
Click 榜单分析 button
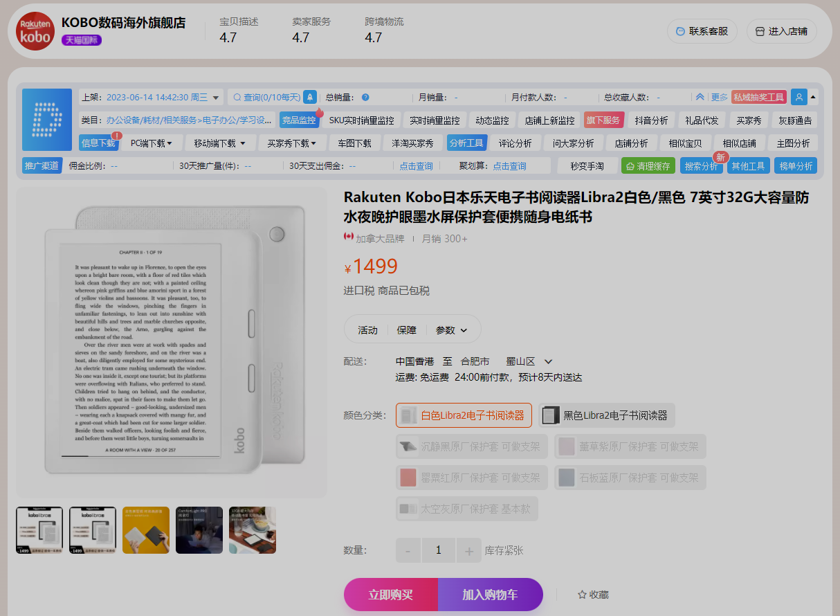point(796,166)
